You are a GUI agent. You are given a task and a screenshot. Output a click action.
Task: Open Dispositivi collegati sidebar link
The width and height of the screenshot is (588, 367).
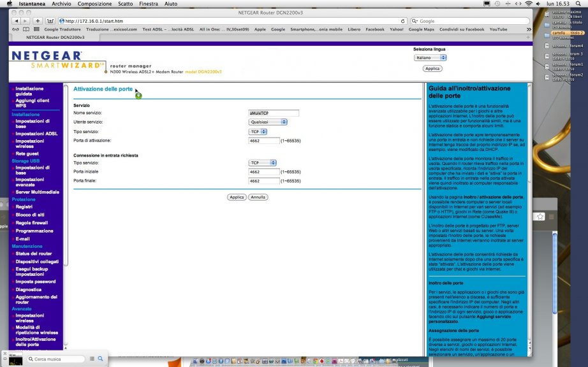tap(37, 262)
